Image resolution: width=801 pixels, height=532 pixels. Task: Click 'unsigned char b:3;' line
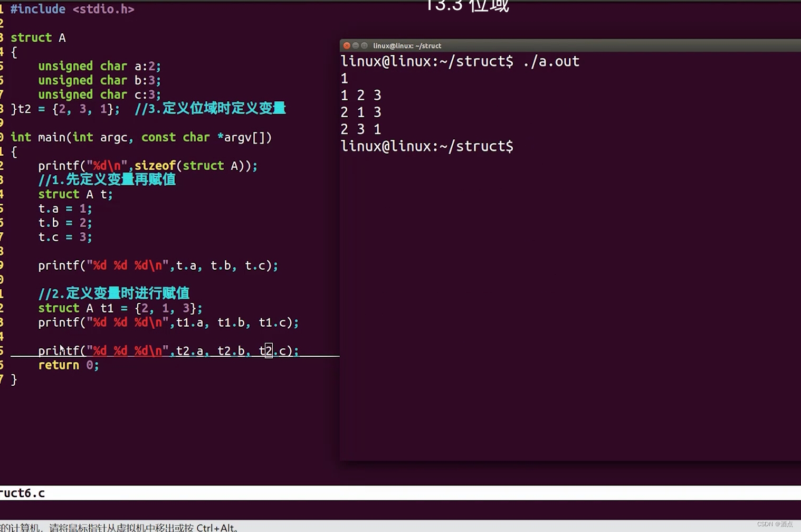(99, 80)
